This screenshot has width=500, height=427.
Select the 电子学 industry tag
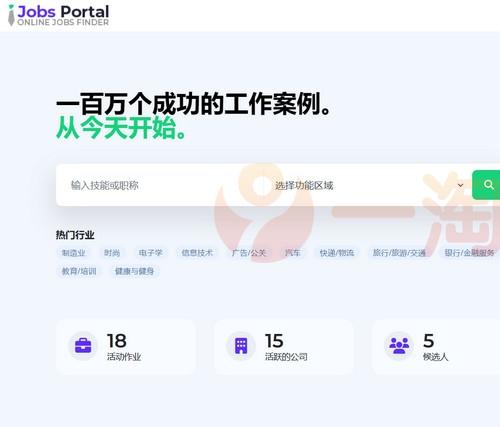click(x=150, y=253)
